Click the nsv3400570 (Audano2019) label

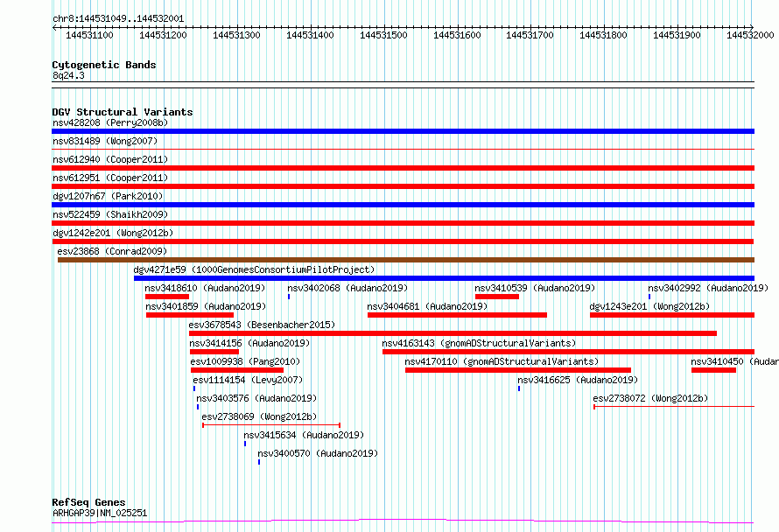pyautogui.click(x=318, y=453)
